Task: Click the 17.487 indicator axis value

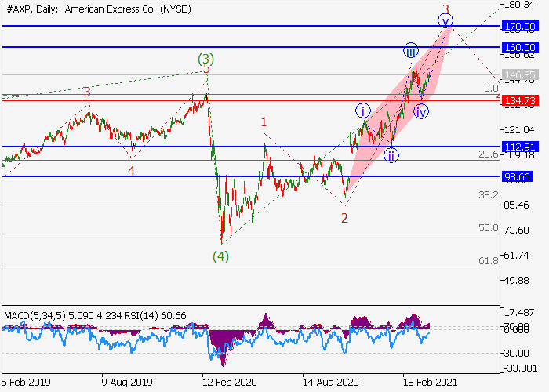Action: 519,313
